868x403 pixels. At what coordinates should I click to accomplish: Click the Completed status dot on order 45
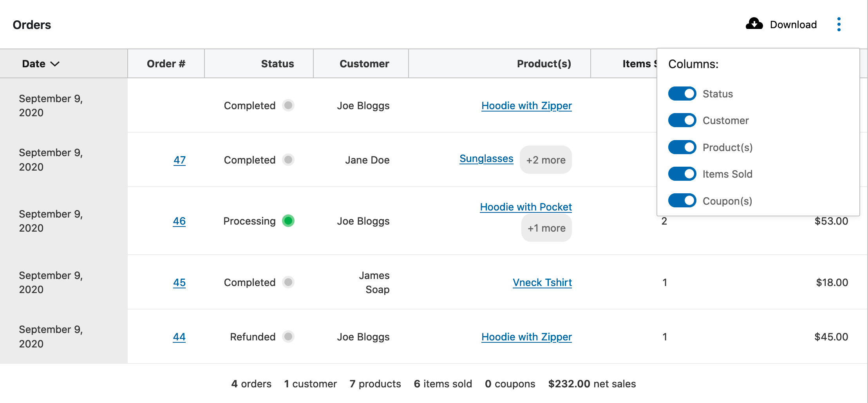pyautogui.click(x=288, y=282)
